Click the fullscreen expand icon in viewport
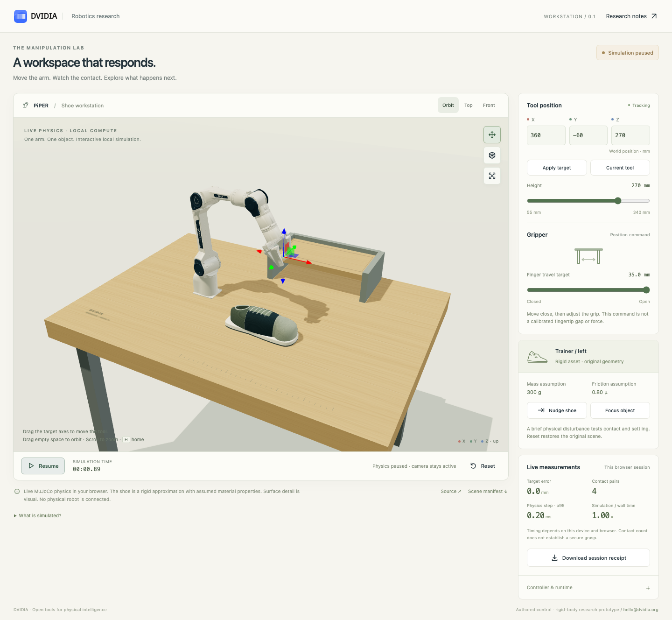672x620 pixels. point(492,176)
